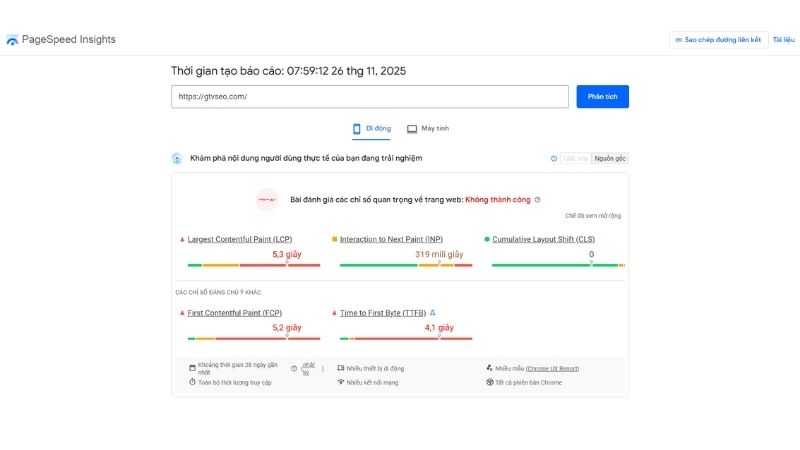Click the 5,3 giây LCP value
The height and width of the screenshot is (450, 800).
coord(287,254)
